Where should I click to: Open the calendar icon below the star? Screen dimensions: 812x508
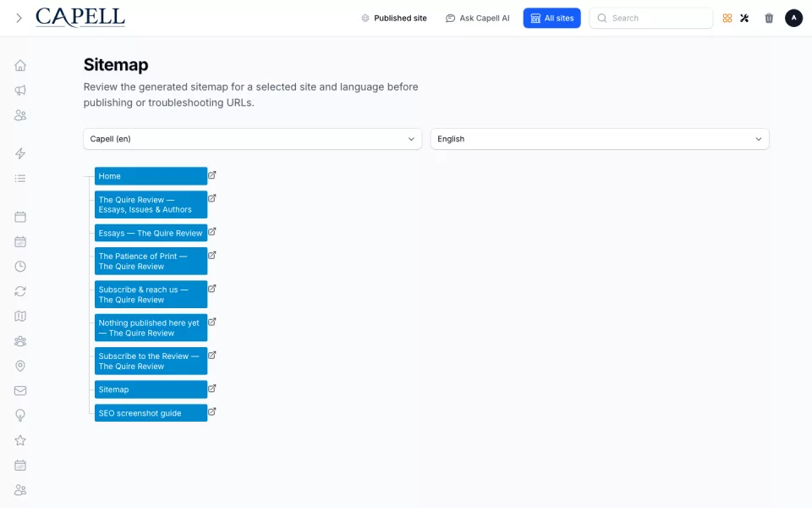click(20, 466)
